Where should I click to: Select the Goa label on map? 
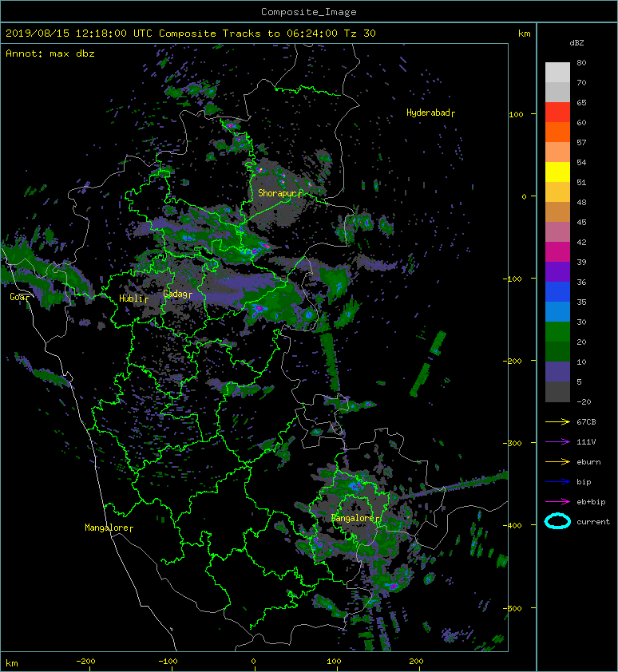[18, 297]
